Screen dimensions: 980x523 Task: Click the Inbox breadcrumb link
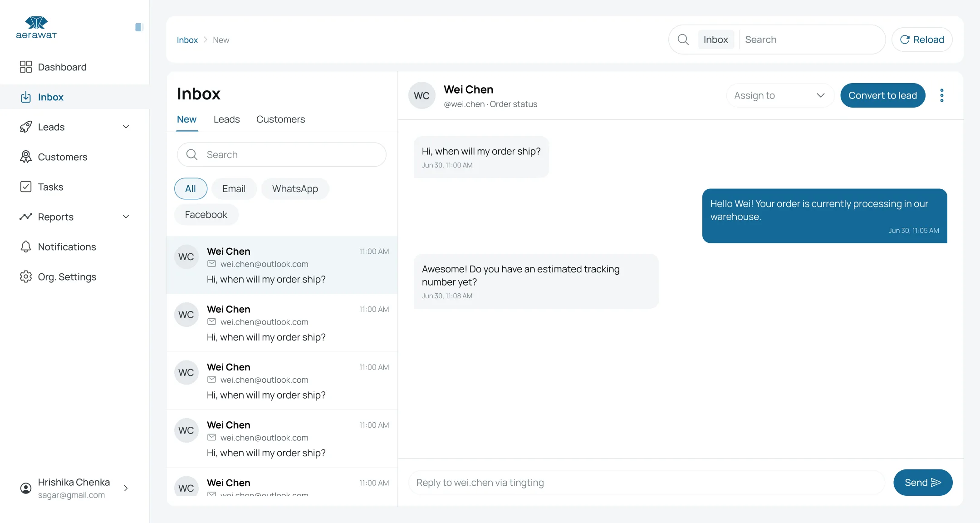[x=187, y=40]
